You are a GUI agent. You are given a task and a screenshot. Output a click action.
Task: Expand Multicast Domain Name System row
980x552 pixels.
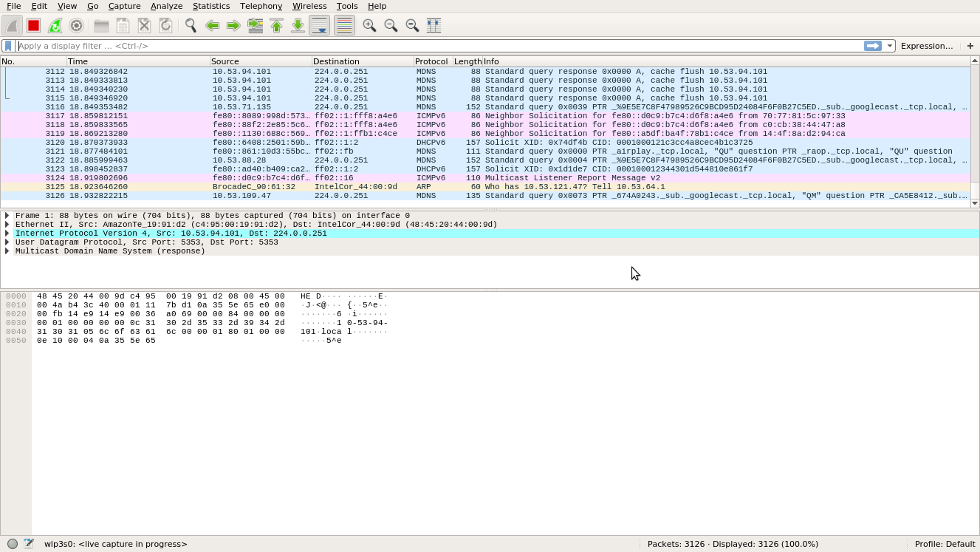pos(7,251)
